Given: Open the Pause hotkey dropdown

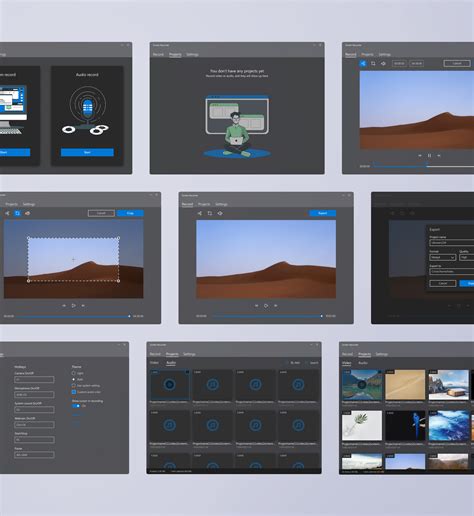Looking at the screenshot, I should point(34,455).
